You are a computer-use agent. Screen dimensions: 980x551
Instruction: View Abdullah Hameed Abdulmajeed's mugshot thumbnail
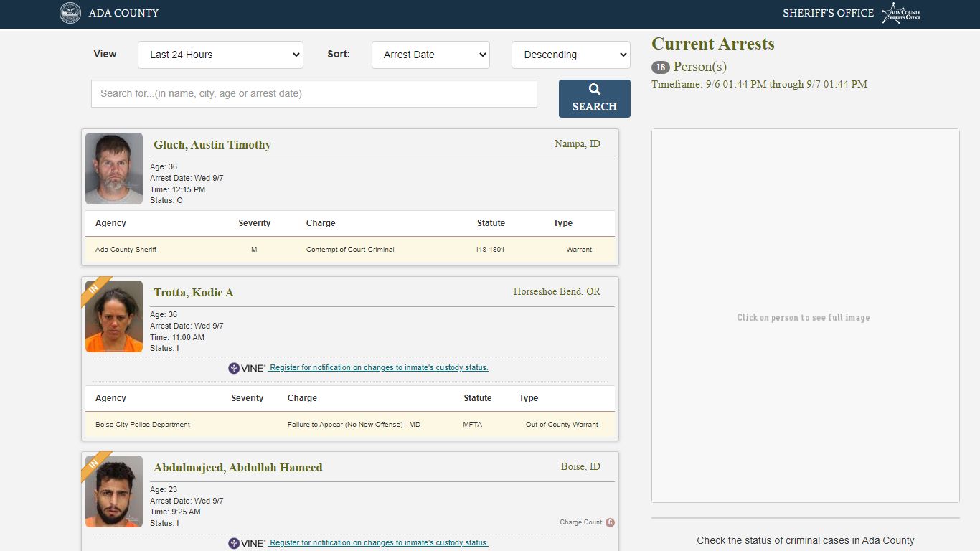click(x=114, y=491)
